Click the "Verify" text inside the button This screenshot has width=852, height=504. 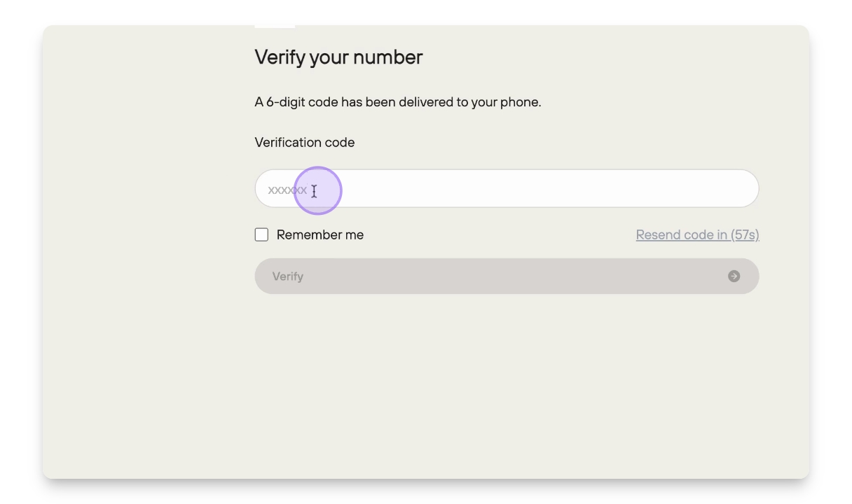(288, 276)
